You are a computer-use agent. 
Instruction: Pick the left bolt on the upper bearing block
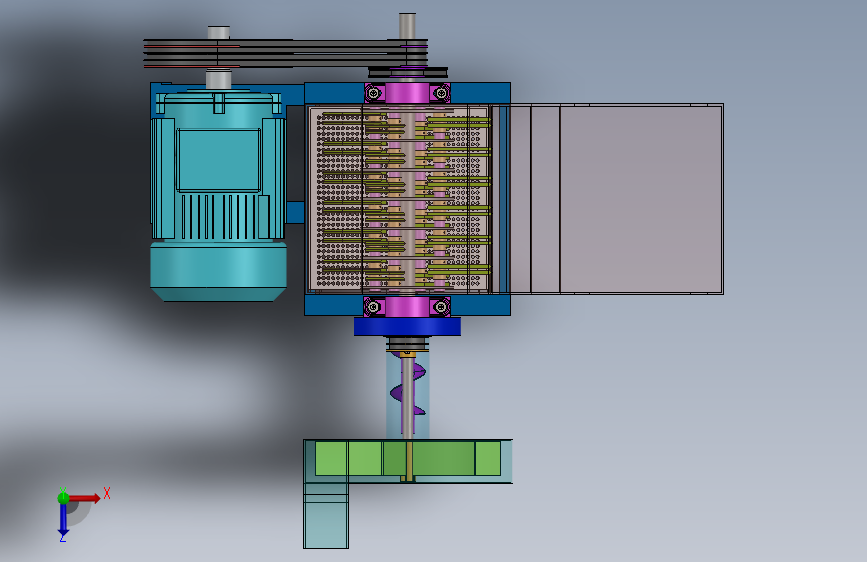374,93
